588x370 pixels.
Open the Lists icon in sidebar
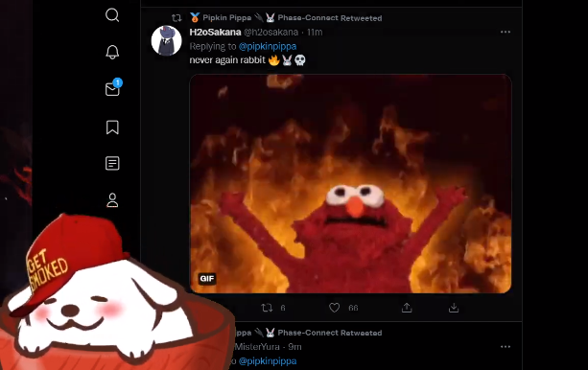click(112, 164)
